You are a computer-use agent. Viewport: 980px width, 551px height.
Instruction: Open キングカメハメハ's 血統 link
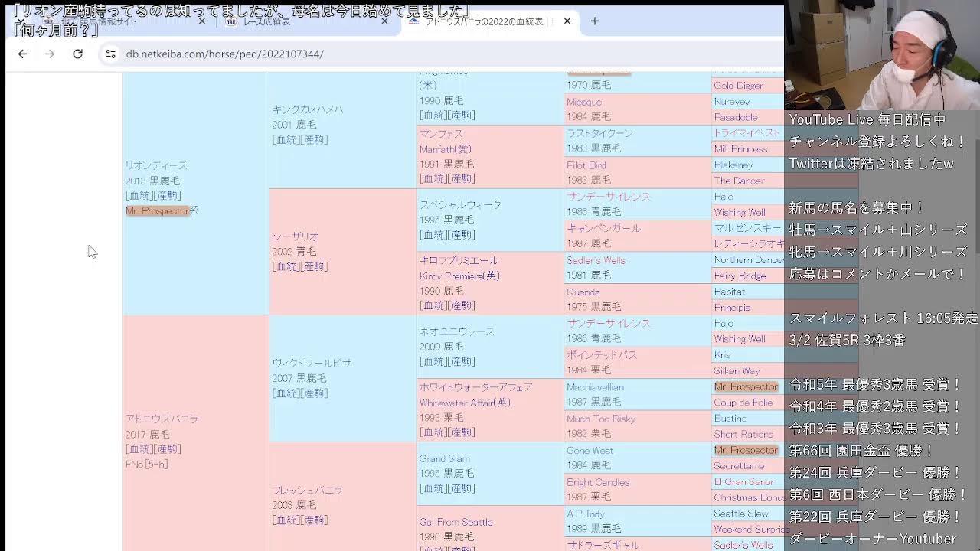284,140
